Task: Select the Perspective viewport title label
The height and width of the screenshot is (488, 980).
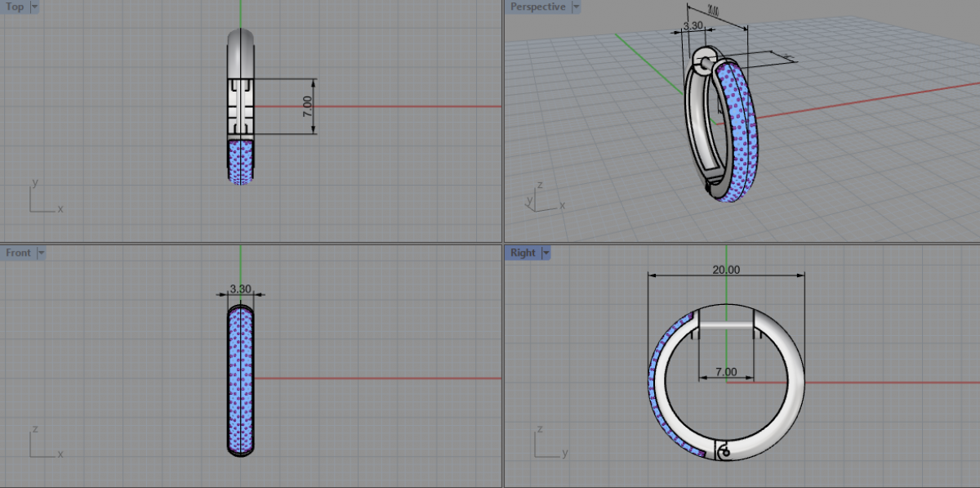Action: coord(537,7)
